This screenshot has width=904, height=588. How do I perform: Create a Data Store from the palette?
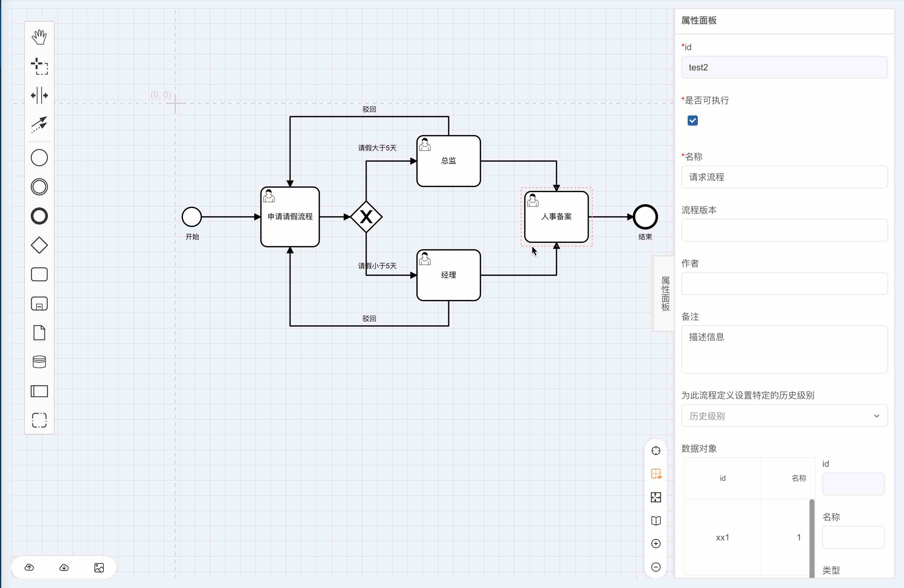[x=39, y=362]
